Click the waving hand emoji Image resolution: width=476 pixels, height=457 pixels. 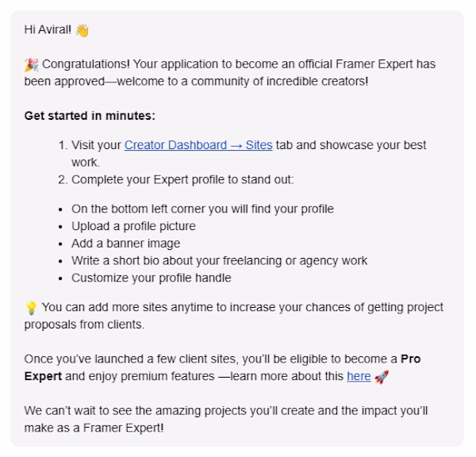pyautogui.click(x=83, y=31)
